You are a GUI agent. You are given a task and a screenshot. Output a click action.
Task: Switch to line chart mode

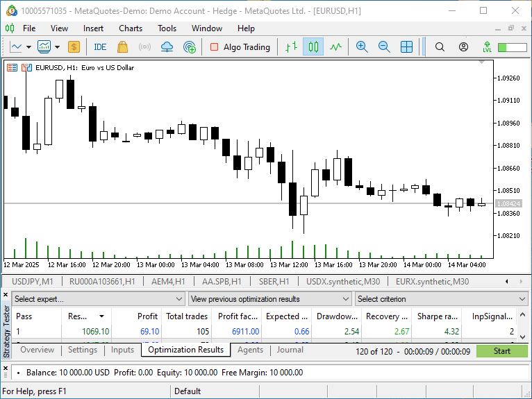pyautogui.click(x=335, y=46)
